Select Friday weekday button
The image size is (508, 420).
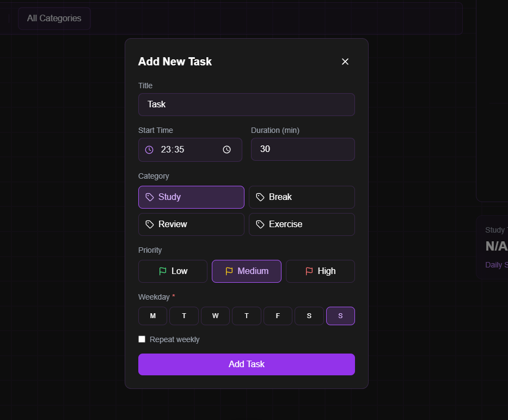(x=278, y=316)
